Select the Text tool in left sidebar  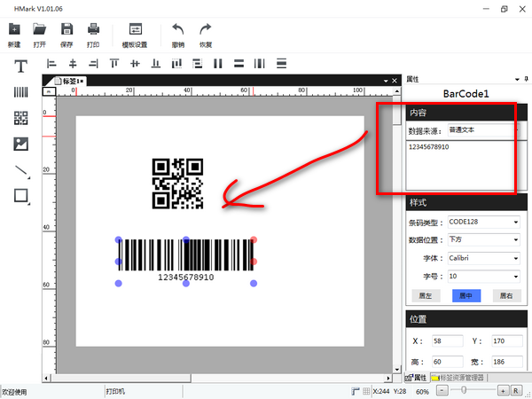pos(20,66)
